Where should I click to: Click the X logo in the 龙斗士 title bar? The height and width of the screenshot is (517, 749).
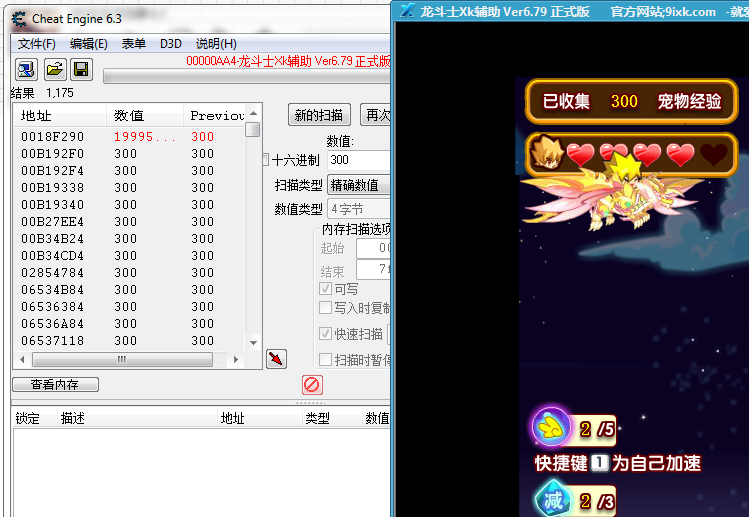tap(407, 11)
